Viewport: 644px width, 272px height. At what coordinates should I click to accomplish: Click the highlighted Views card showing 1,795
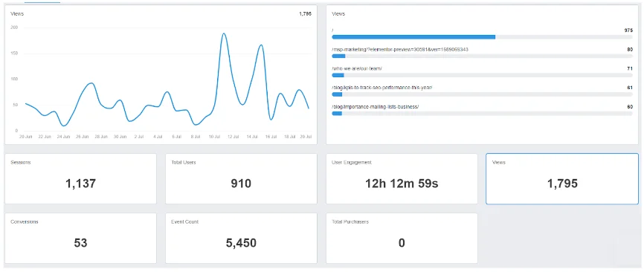[x=562, y=179]
